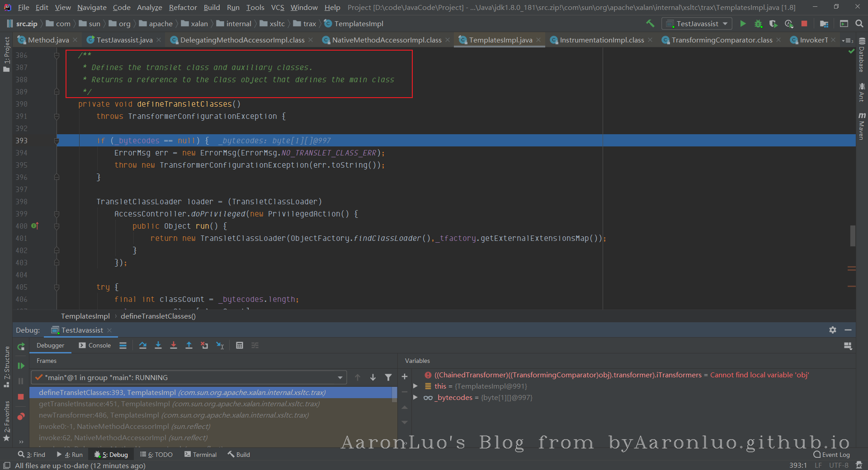The image size is (868, 470).
Task: Resume the program in the debug sidebar
Action: [x=21, y=366]
